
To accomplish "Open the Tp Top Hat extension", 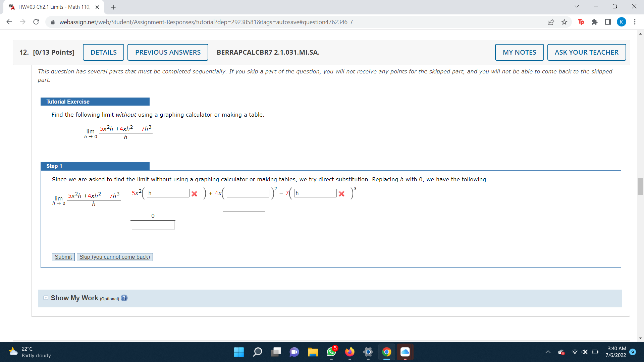I will point(581,22).
